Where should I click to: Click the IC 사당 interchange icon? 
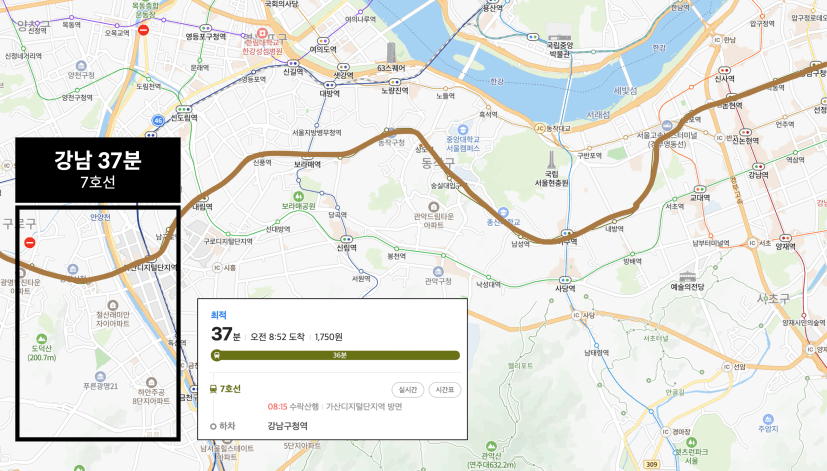576,315
